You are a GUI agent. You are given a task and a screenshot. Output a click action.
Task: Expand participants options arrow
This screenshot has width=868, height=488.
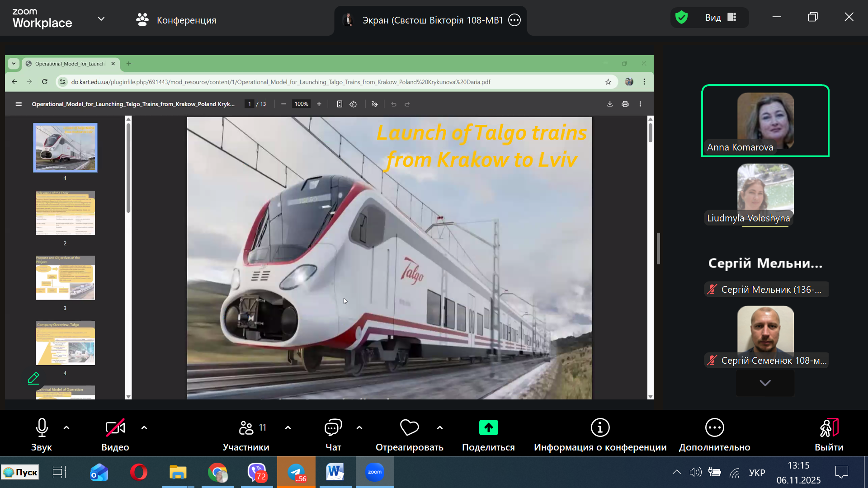[x=288, y=427]
